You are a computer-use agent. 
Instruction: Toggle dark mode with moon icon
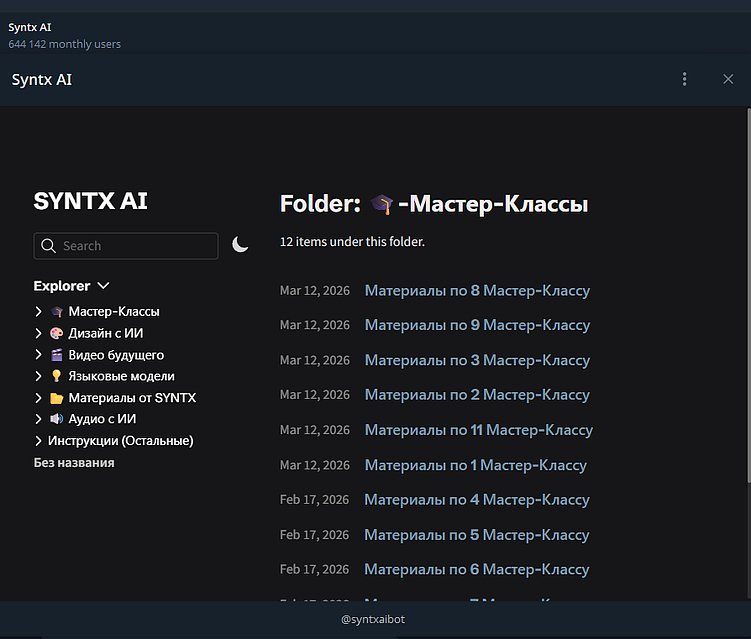tap(240, 244)
